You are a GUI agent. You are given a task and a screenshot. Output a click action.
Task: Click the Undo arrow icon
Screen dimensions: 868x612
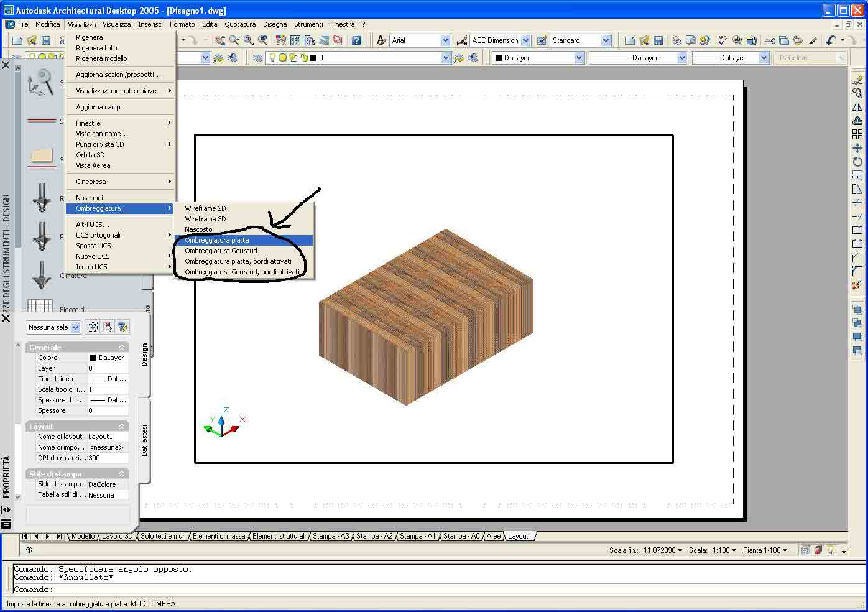tap(831, 40)
